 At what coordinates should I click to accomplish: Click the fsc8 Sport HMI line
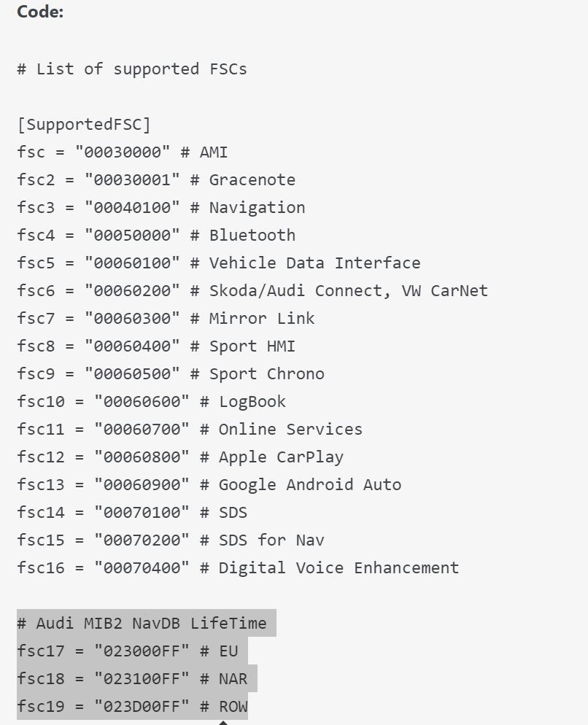[x=156, y=346]
